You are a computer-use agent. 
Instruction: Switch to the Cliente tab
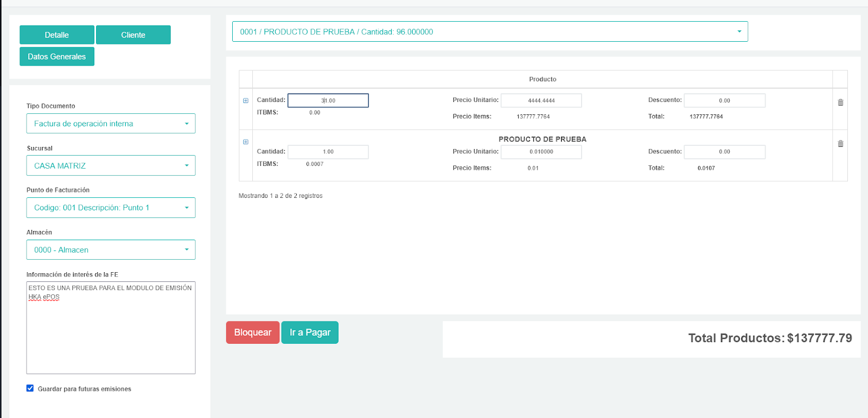tap(133, 35)
